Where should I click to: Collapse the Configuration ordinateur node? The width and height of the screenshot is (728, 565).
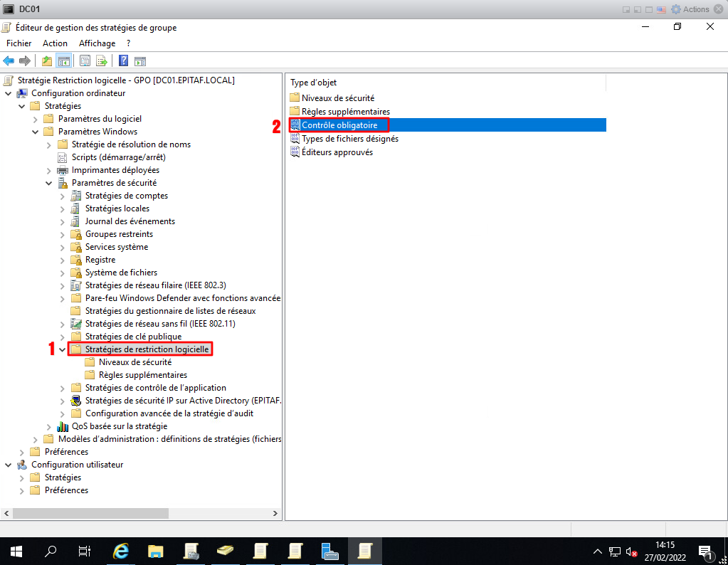pos(9,93)
